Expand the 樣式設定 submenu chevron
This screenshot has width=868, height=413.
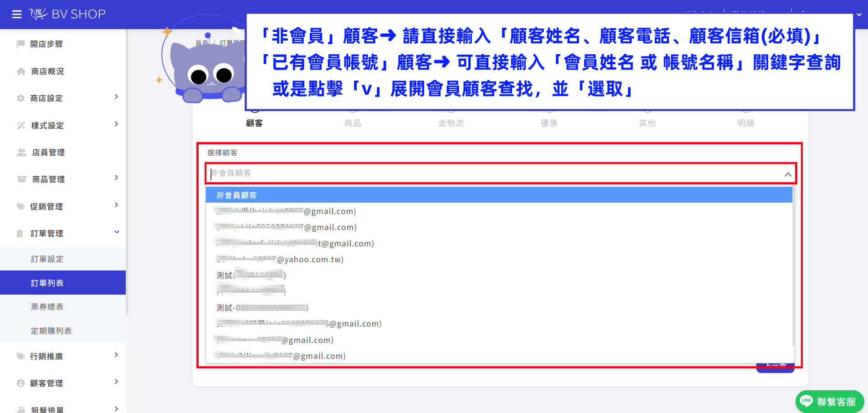pyautogui.click(x=116, y=124)
